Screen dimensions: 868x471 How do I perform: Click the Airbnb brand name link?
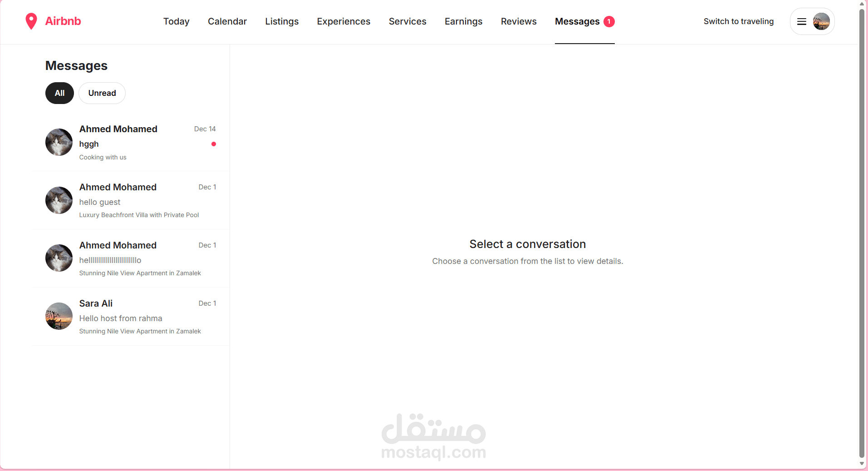tap(63, 21)
